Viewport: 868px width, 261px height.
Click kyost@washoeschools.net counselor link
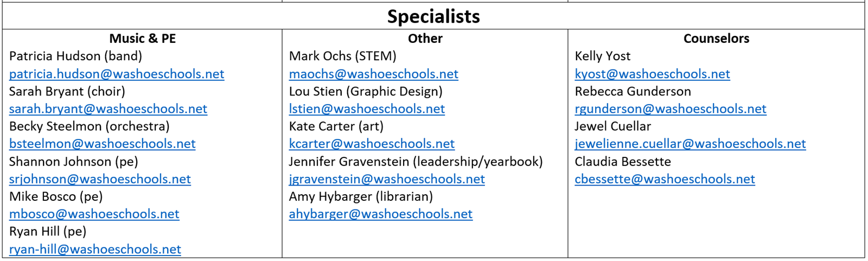[653, 74]
